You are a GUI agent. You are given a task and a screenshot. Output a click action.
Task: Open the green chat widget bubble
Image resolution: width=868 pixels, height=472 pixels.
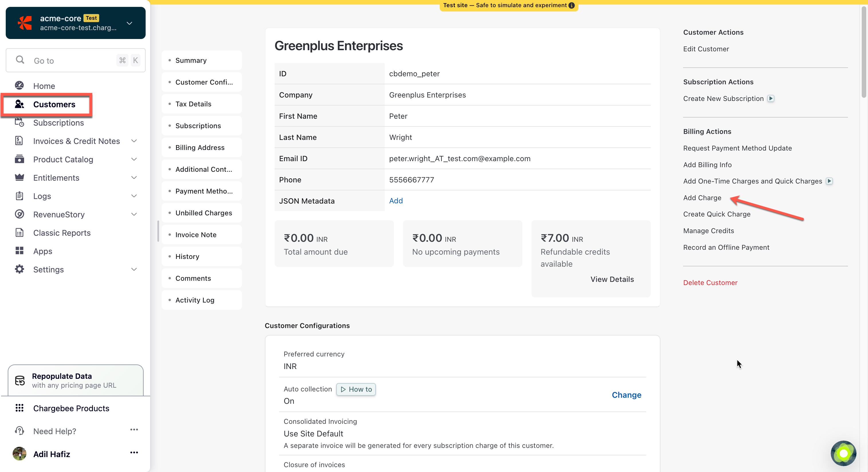[843, 453]
